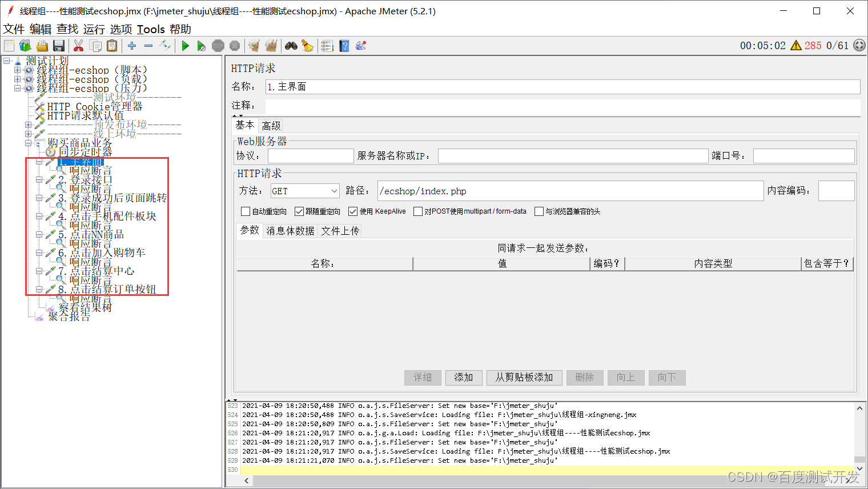Select the 同步定时器 timer node
The image size is (868, 489).
pos(86,152)
